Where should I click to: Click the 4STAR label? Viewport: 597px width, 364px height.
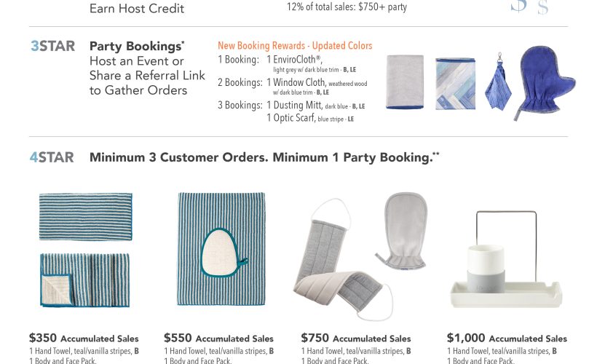coord(52,157)
